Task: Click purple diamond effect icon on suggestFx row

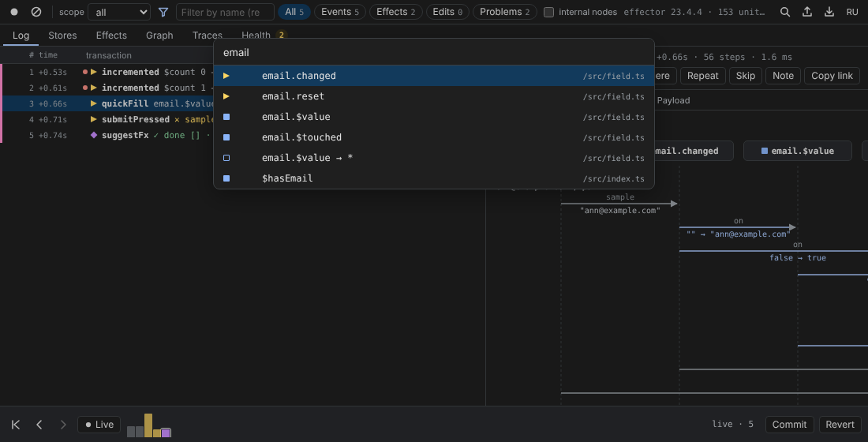Action: (x=94, y=135)
